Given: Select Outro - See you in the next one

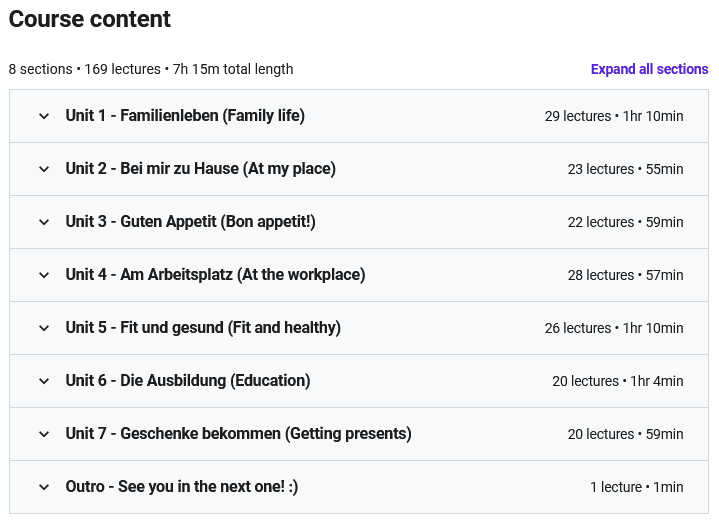Looking at the screenshot, I should [x=182, y=487].
